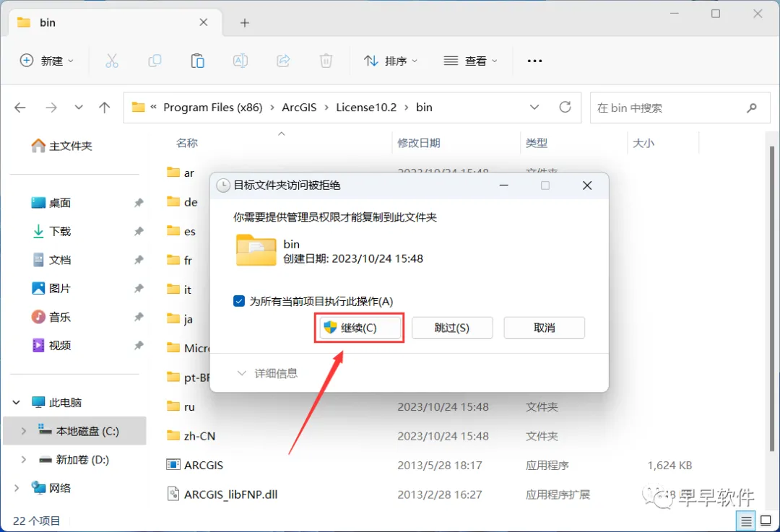This screenshot has width=780, height=532.
Task: Go forward with the right arrow
Action: [51, 108]
